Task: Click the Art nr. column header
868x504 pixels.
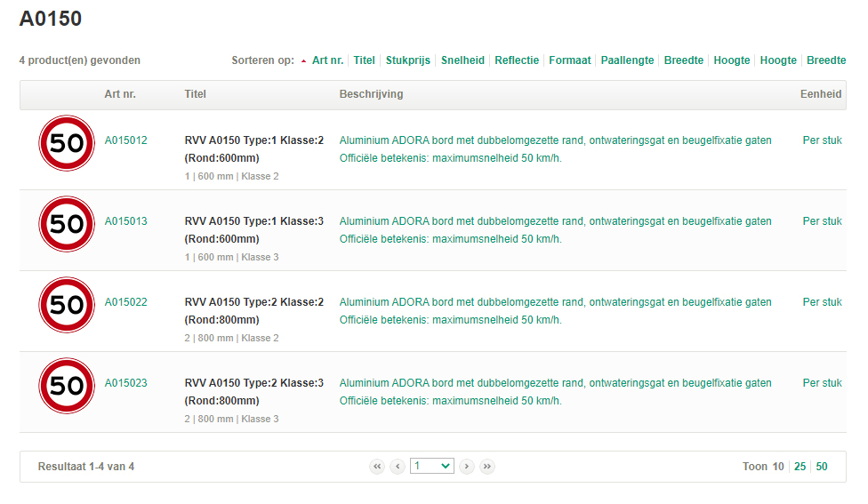Action: (x=120, y=94)
